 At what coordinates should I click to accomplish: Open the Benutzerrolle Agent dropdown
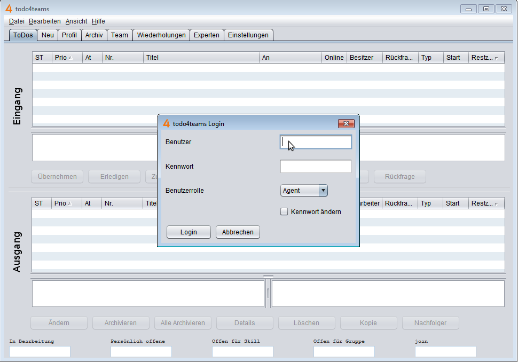point(304,191)
